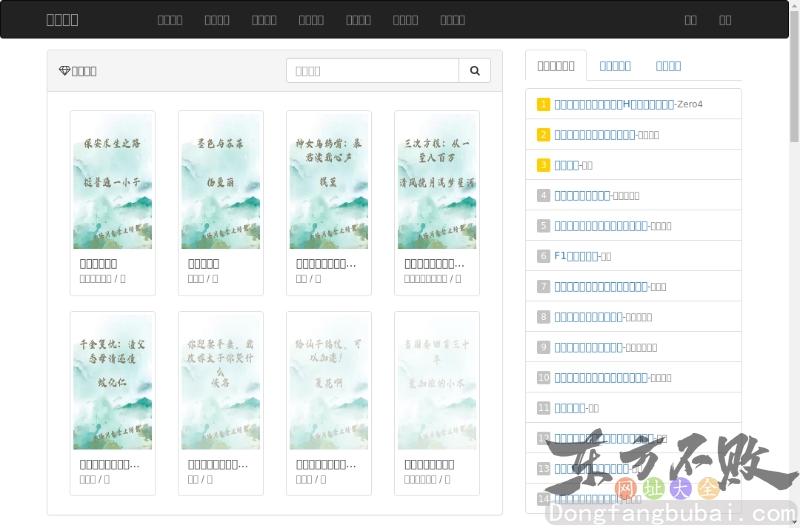Select the last category in the top navbar
The width and height of the screenshot is (800, 528).
[452, 19]
